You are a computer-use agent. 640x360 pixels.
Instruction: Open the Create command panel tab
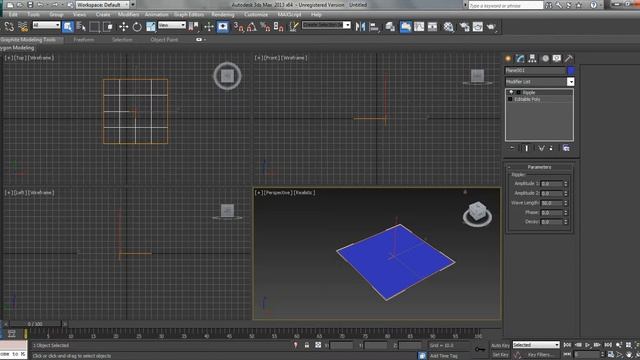pyautogui.click(x=508, y=58)
